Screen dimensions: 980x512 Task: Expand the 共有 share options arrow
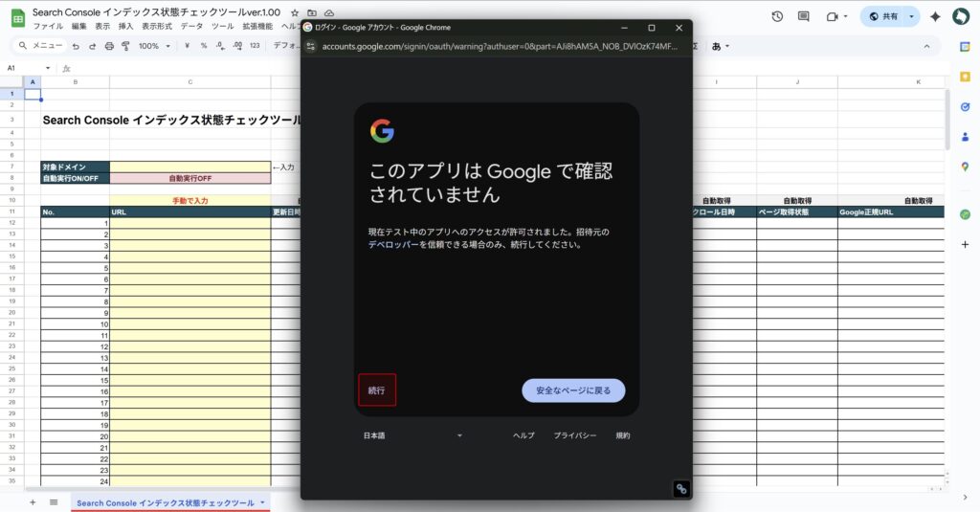[x=911, y=16]
